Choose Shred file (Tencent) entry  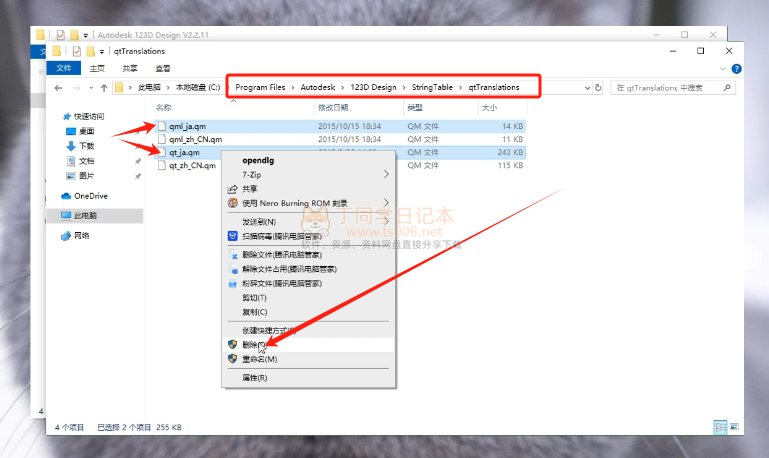309,283
